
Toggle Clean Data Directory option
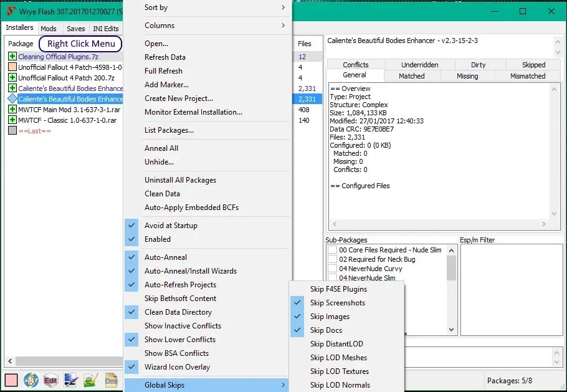(207, 312)
